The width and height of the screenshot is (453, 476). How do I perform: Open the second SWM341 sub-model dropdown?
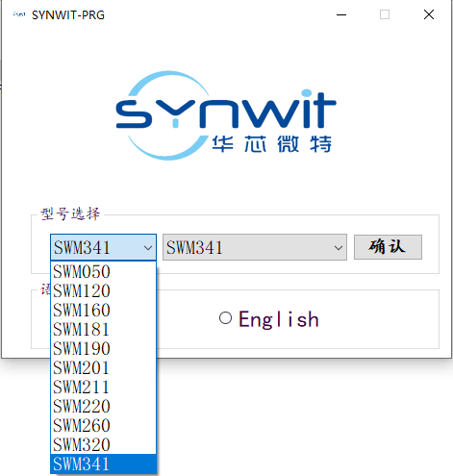click(x=255, y=247)
